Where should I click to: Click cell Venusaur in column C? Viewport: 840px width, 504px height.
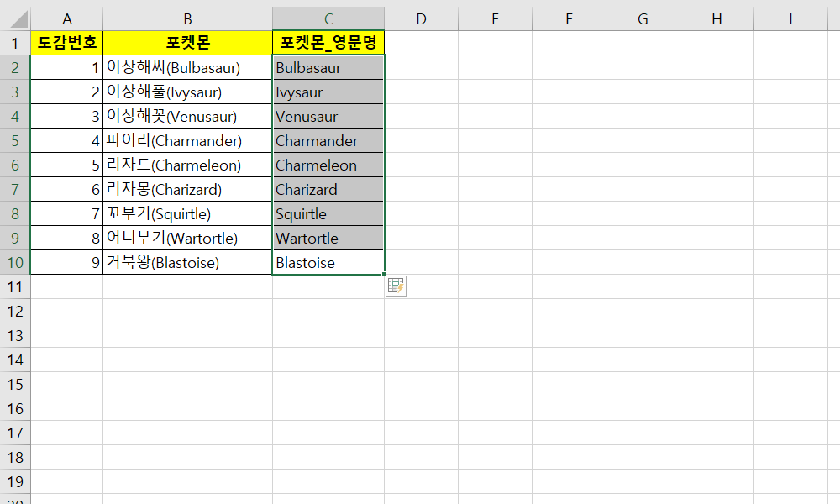(328, 116)
